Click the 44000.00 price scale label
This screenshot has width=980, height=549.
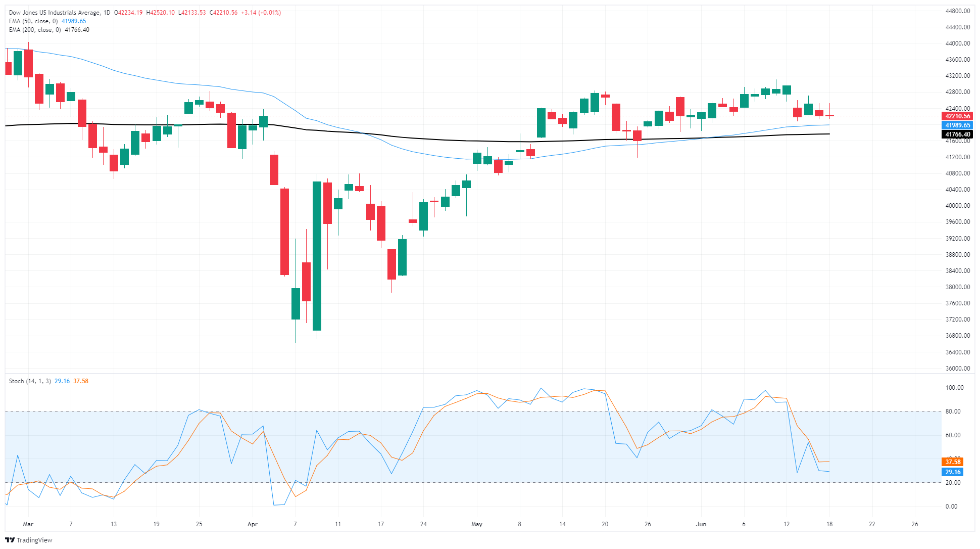(958, 43)
